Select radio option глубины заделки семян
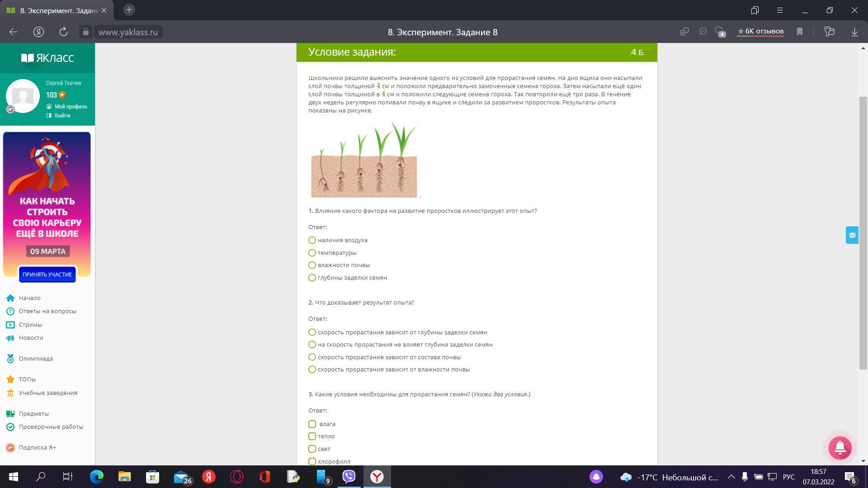 tap(312, 278)
